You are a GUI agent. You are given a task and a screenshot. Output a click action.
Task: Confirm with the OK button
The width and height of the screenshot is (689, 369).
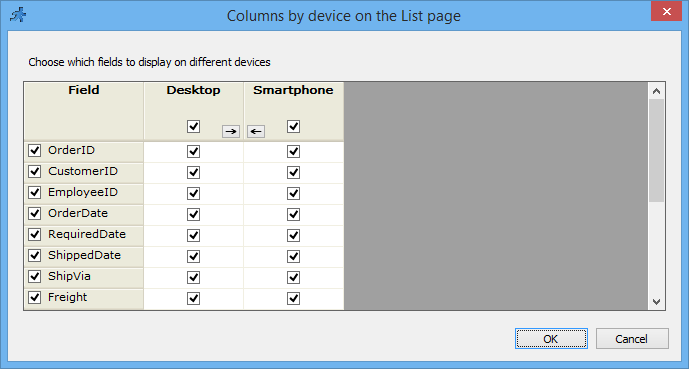coord(551,339)
